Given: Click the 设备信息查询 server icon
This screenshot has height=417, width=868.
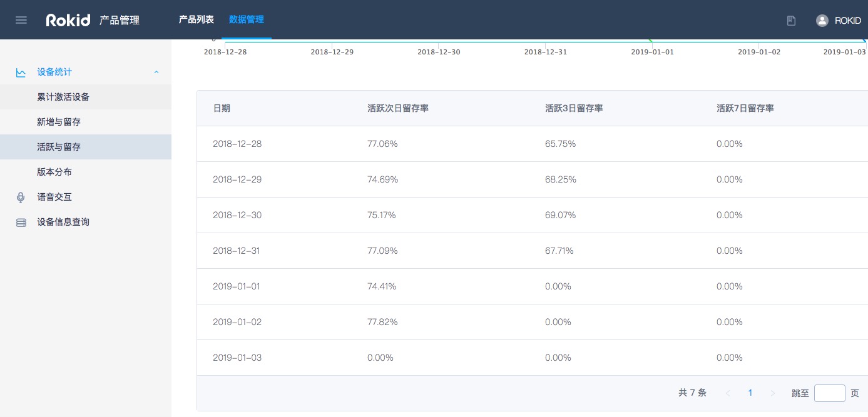Looking at the screenshot, I should pos(21,223).
